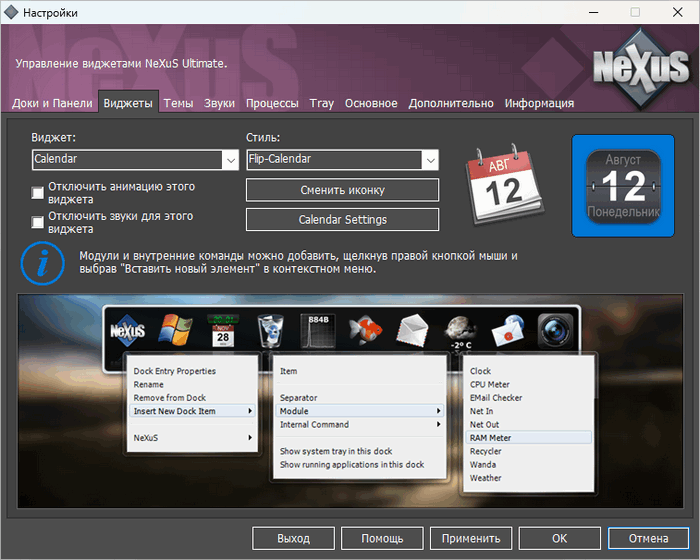Click the weather moon icon in dock preview

(x=460, y=330)
